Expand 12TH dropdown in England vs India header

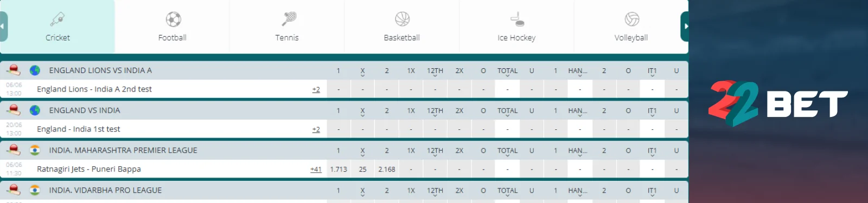(x=435, y=112)
